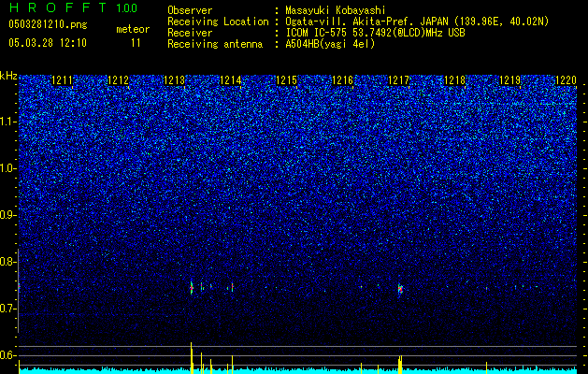Image resolution: width=588 pixels, height=374 pixels.
Task: Click the meteor label
Action: coord(133,29)
